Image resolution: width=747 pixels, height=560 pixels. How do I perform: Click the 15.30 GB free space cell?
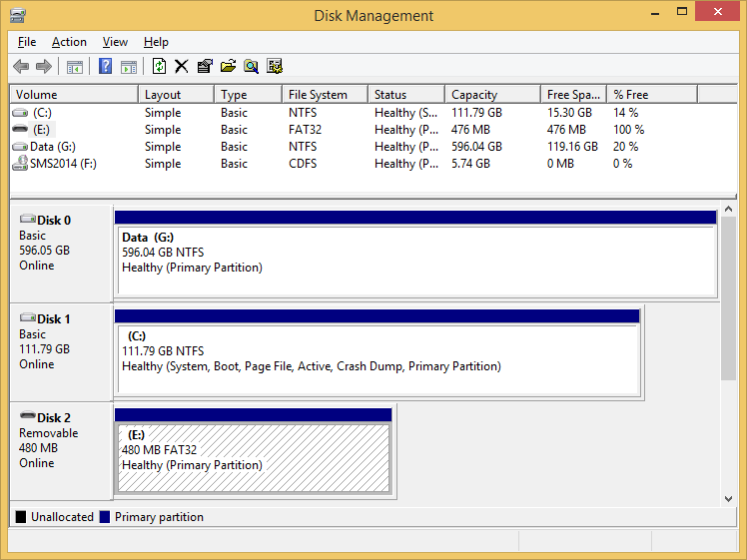(569, 113)
